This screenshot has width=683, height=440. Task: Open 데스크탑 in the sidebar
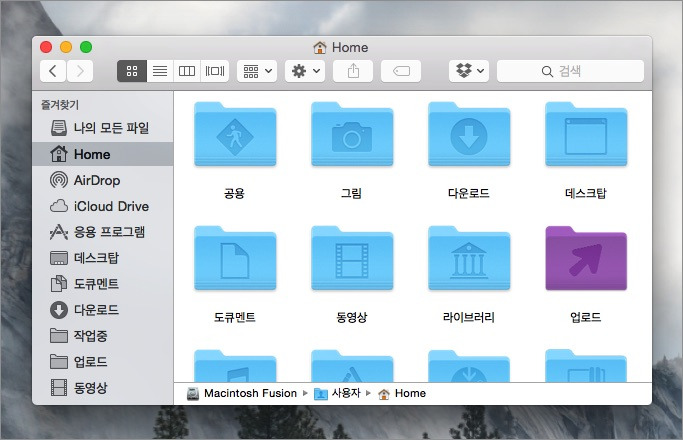[x=103, y=258]
